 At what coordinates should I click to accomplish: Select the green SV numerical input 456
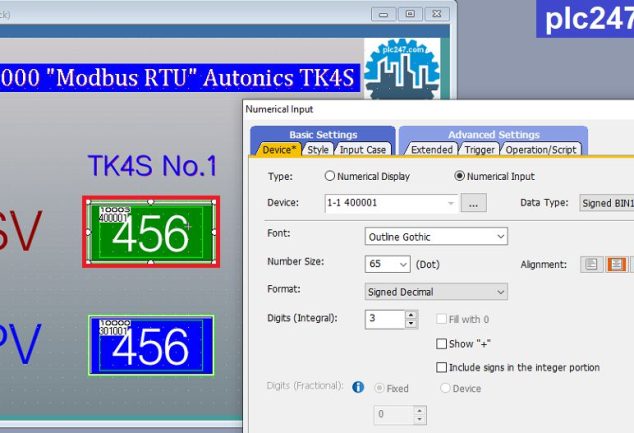pos(151,232)
